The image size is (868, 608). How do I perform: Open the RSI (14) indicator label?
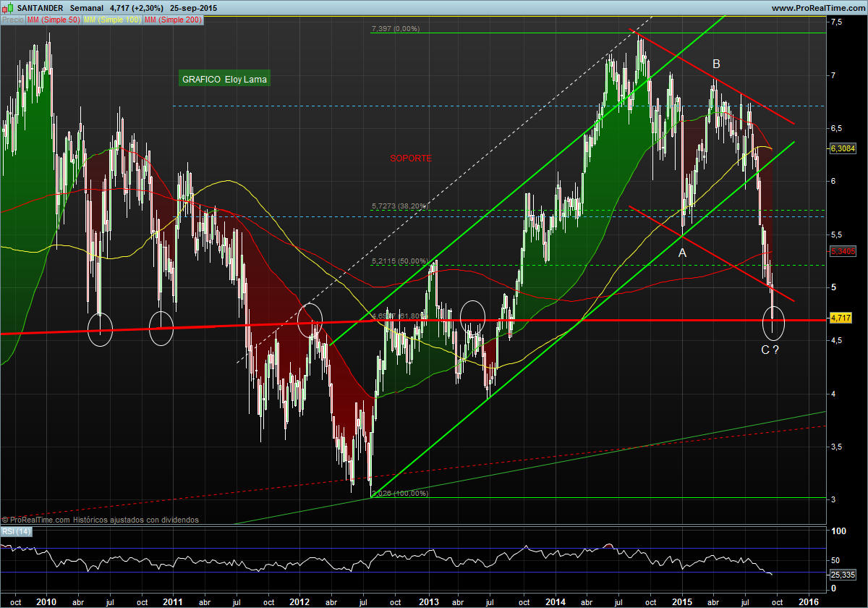click(17, 532)
